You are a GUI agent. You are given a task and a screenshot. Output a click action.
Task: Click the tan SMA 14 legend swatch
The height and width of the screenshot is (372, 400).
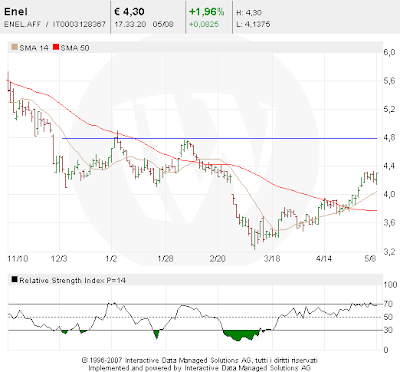pyautogui.click(x=14, y=47)
